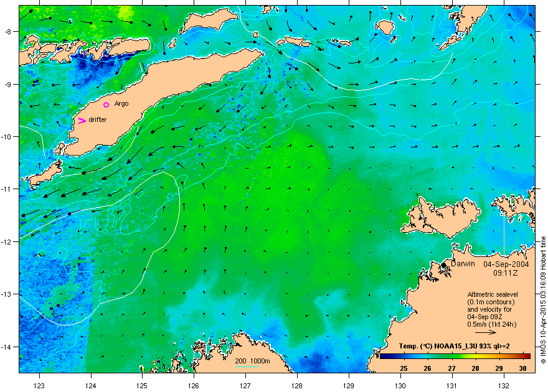Click the latitude axis label -11

tap(6, 189)
